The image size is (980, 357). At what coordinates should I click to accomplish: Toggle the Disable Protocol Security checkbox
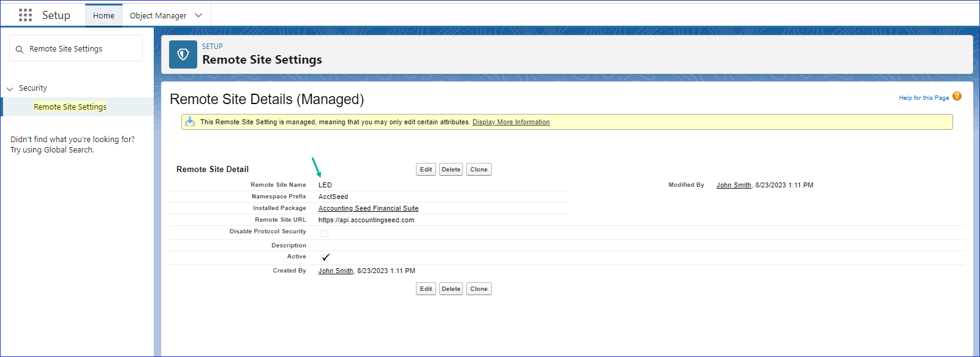point(325,233)
